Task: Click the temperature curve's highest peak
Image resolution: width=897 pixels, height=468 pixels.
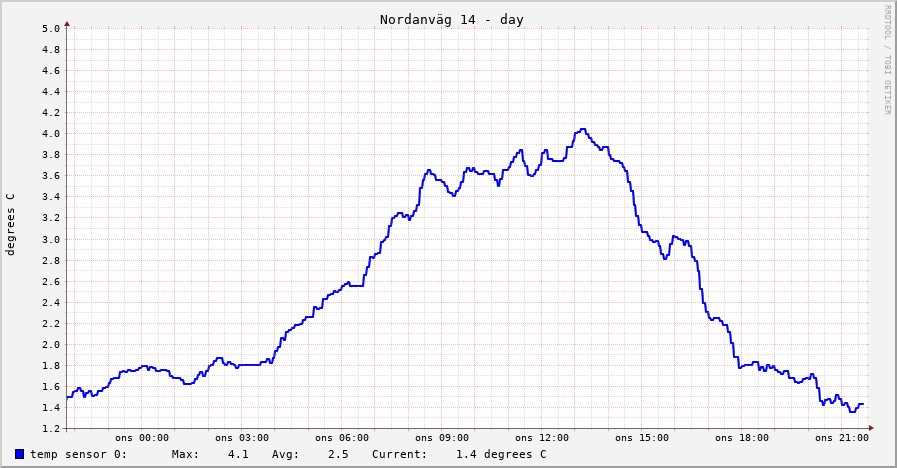Action: point(583,129)
